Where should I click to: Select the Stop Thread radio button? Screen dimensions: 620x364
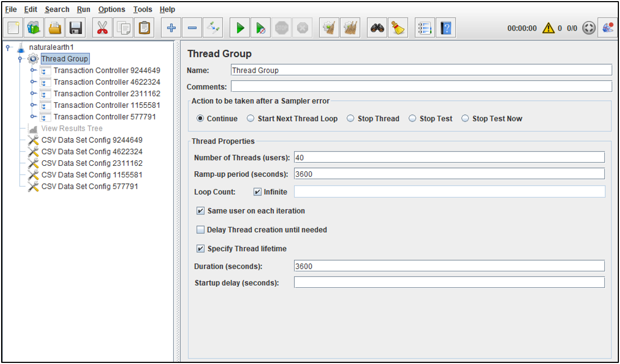(351, 119)
